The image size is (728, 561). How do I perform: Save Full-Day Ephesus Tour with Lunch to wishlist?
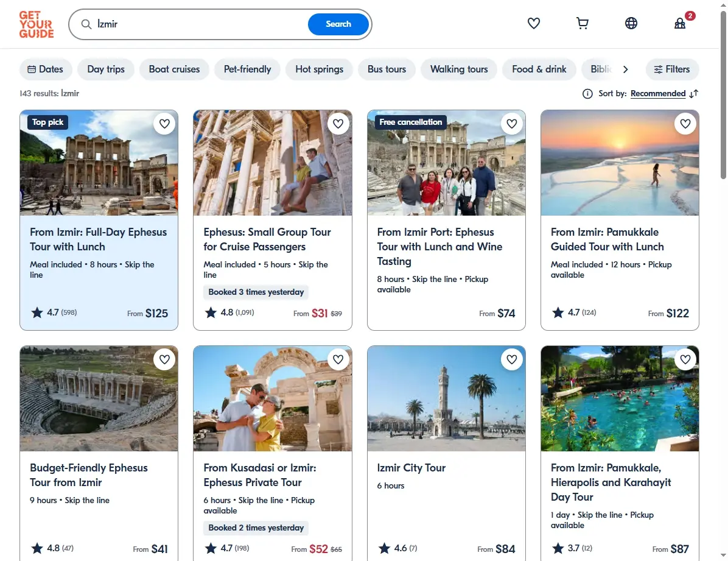tap(164, 124)
